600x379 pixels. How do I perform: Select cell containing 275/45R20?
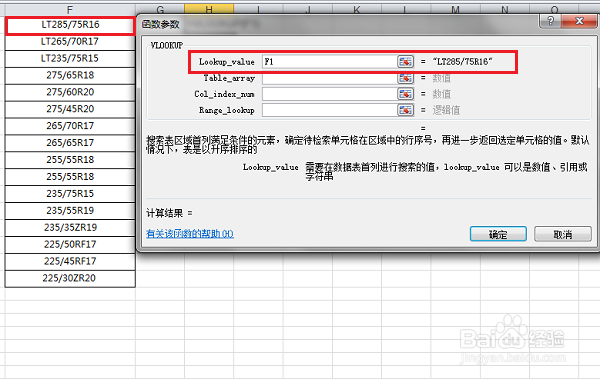click(x=70, y=109)
